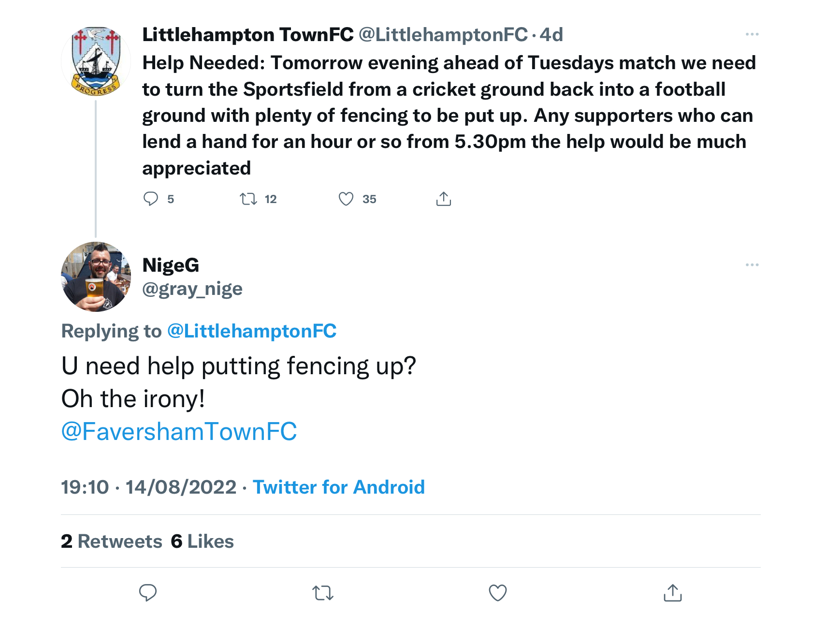
Task: Reply to the Littlehampton TownFC tweet
Action: pyautogui.click(x=151, y=199)
